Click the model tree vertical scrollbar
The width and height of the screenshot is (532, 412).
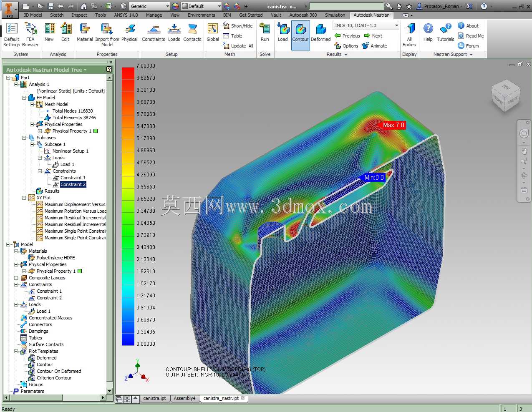click(x=110, y=234)
